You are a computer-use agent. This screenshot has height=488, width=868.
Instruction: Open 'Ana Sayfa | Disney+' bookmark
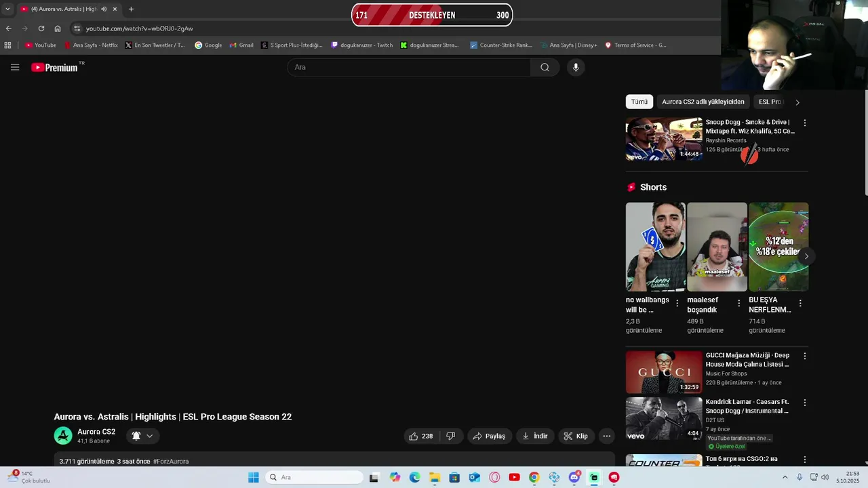tap(568, 45)
